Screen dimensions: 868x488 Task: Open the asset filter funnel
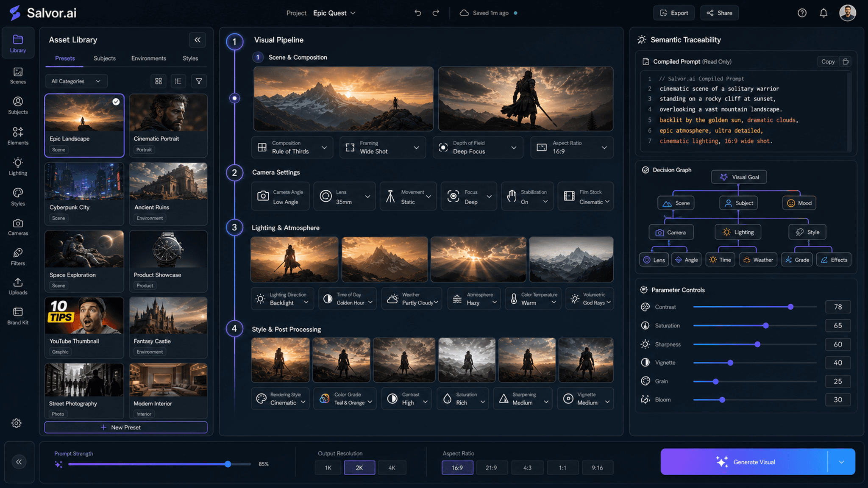199,81
